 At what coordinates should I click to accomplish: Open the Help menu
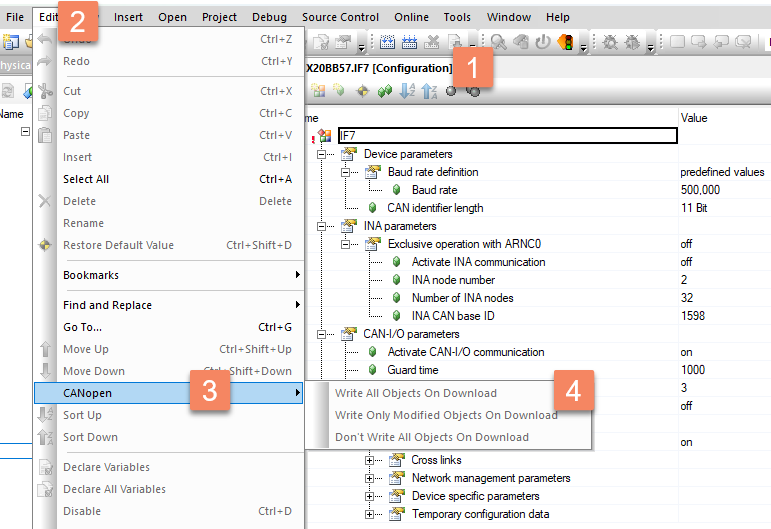coord(558,17)
